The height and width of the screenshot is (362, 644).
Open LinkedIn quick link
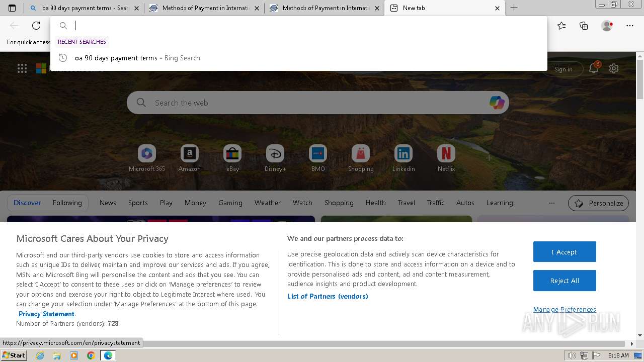pyautogui.click(x=404, y=158)
